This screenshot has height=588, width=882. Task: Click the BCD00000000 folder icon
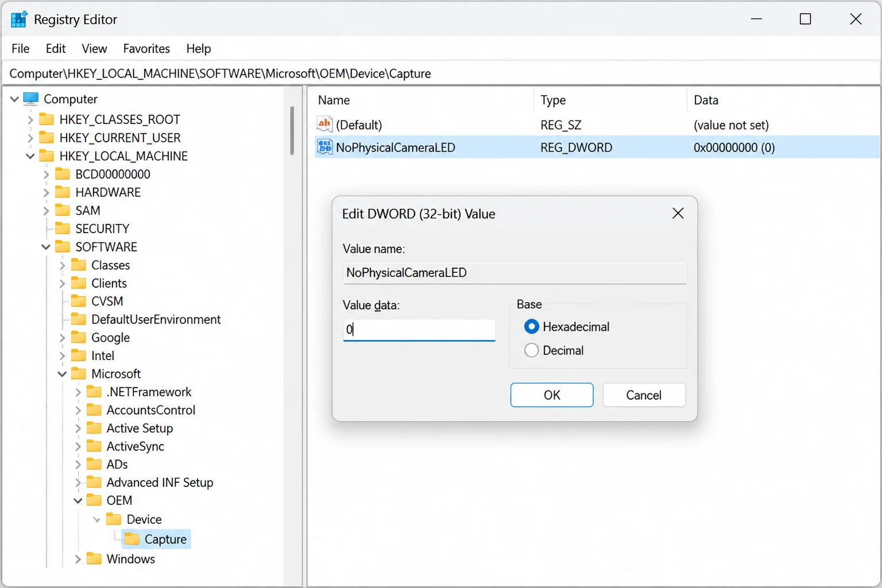63,174
